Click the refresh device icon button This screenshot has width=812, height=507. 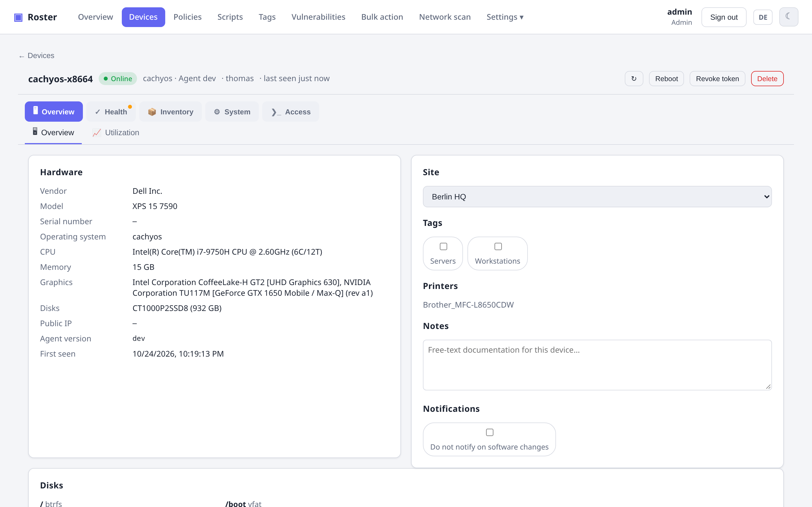coord(634,79)
